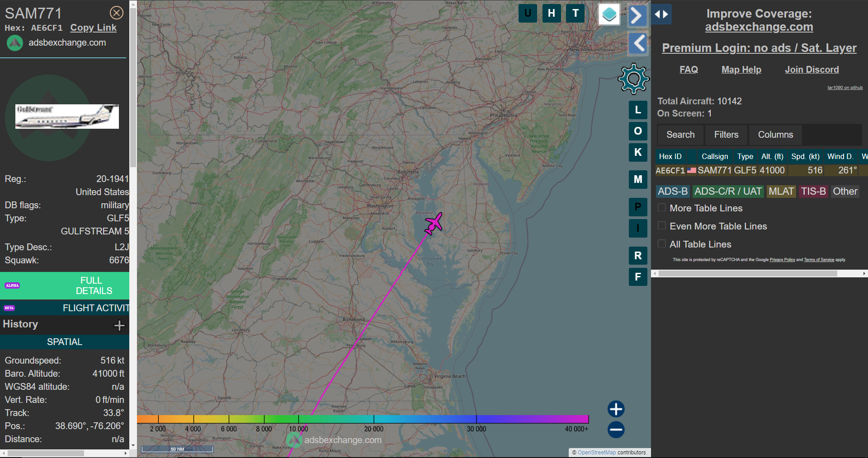Open settings via the gear icon
The image size is (868, 458).
[x=633, y=79]
